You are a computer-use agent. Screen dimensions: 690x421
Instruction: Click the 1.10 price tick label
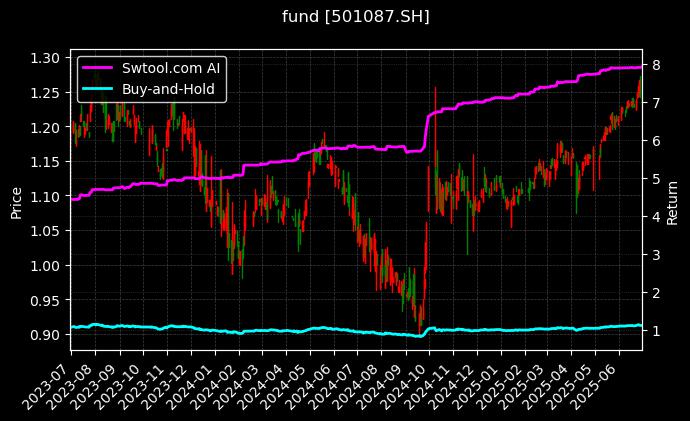click(46, 197)
